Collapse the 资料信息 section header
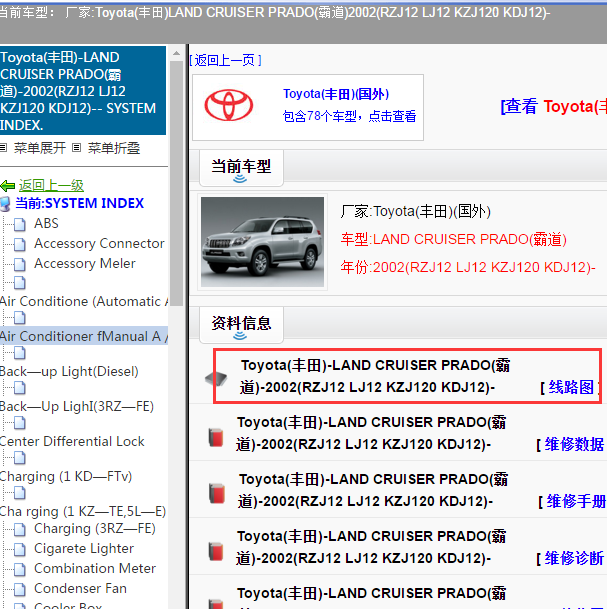This screenshot has width=607, height=609. point(241,325)
